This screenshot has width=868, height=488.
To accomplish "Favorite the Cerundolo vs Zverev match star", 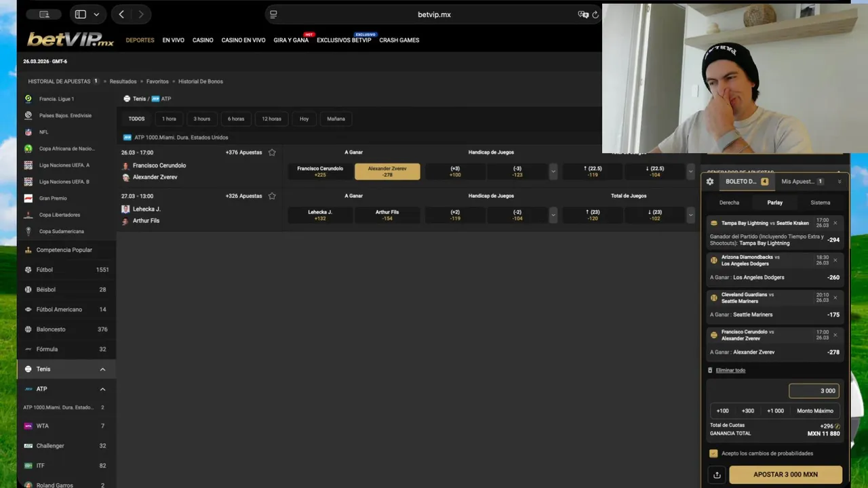I will (272, 152).
